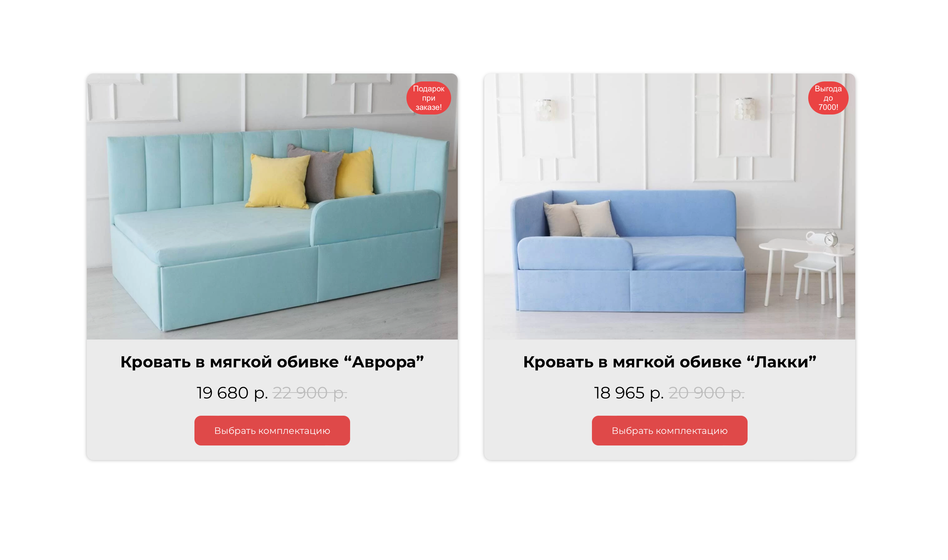The image size is (948, 560).
Task: Choose configuration for the "Лакки" bed
Action: 669,431
